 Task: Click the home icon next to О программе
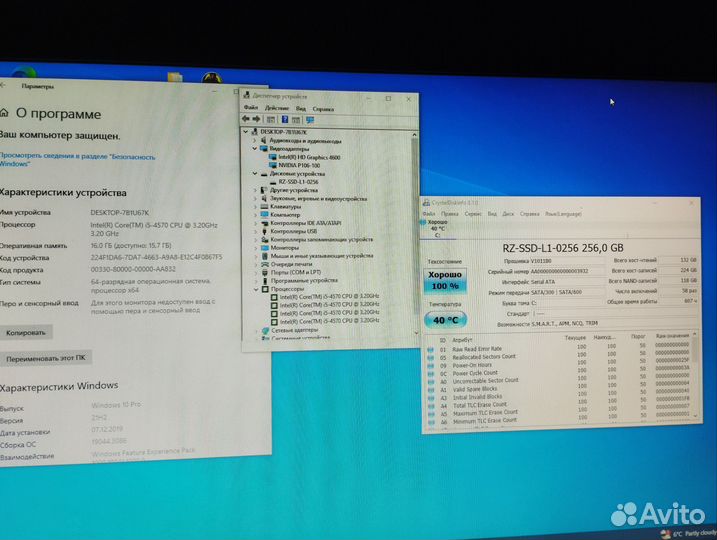tap(4, 112)
